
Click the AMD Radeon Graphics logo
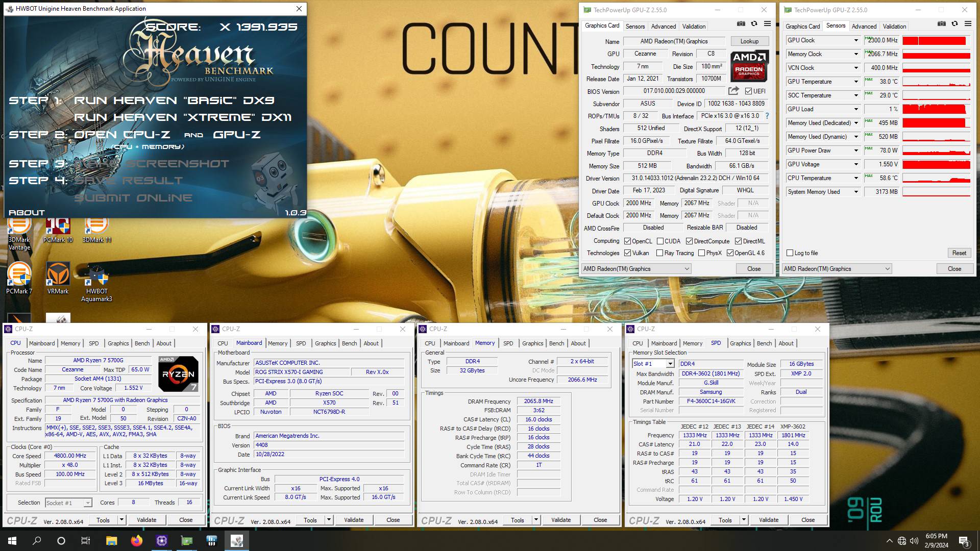pos(749,66)
